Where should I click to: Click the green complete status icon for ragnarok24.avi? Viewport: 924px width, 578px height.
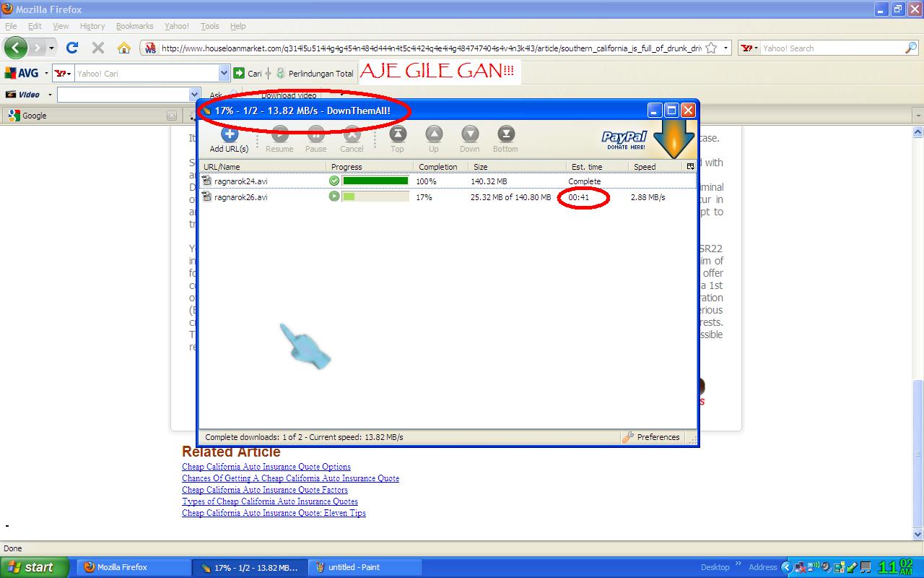click(x=334, y=181)
